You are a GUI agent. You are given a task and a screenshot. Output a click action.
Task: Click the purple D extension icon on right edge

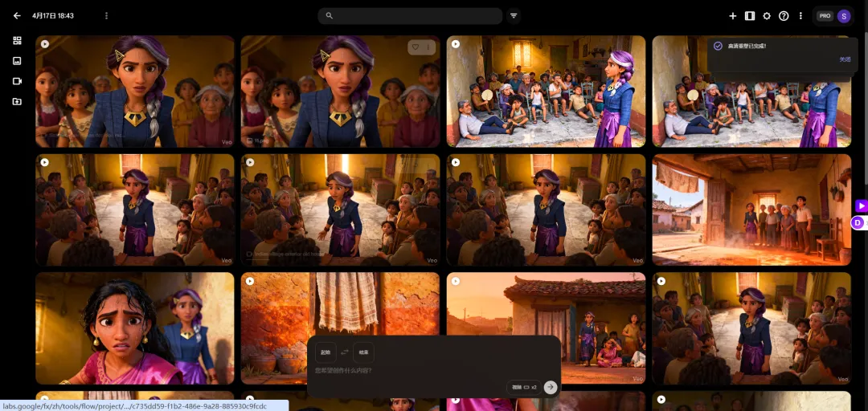[858, 223]
